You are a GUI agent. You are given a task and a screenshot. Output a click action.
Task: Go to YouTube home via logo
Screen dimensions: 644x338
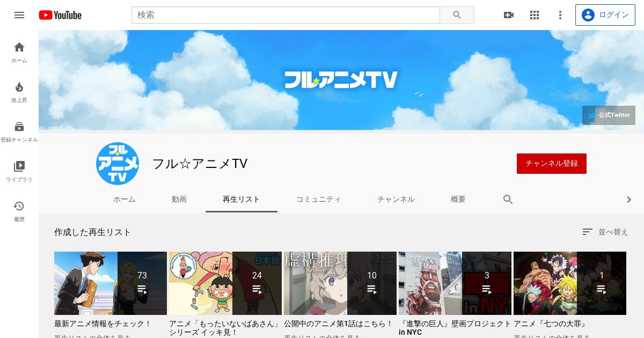[60, 15]
